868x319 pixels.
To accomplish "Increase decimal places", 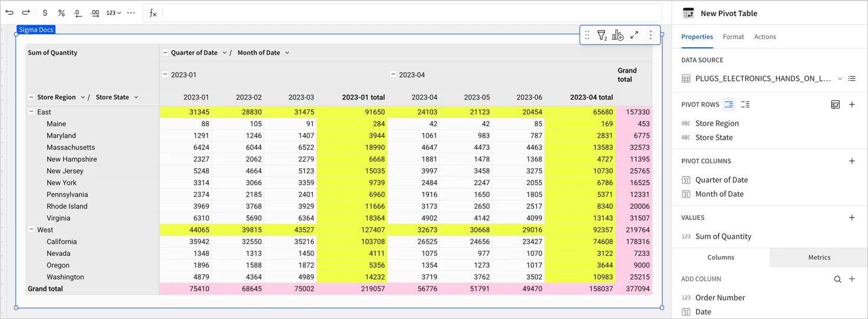I will tap(94, 12).
